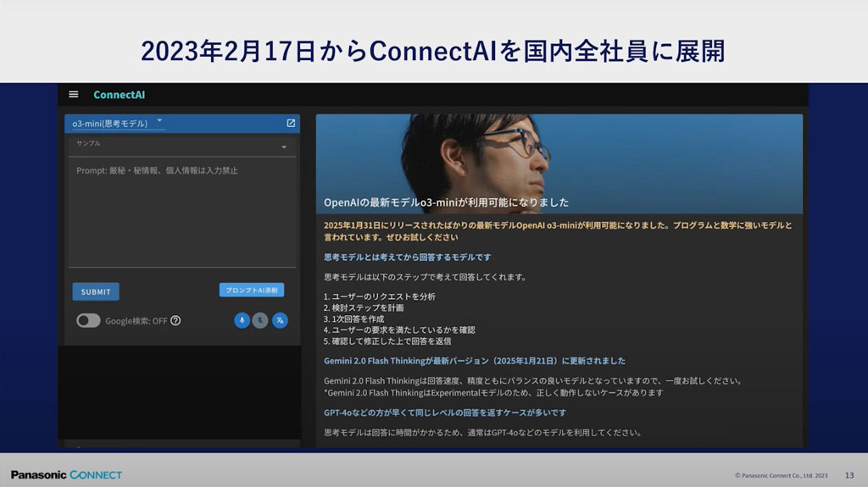
Task: Select sentence 思考モデルは以下のステップで考えて回答
Action: click(x=426, y=277)
